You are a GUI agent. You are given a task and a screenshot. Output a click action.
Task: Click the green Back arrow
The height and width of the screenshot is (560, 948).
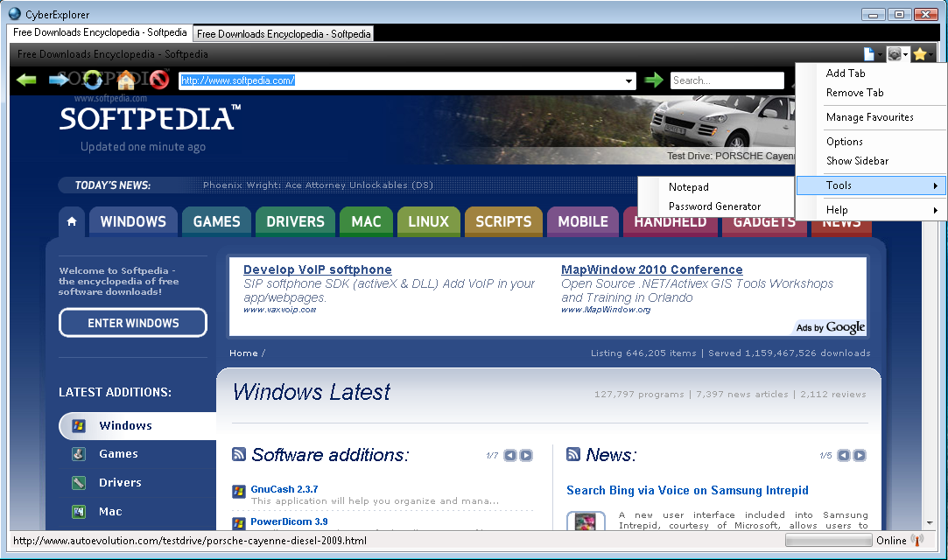click(x=26, y=80)
